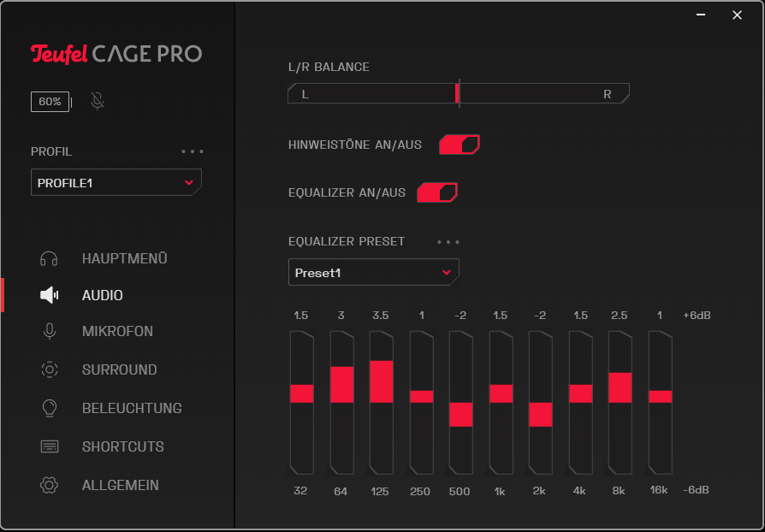This screenshot has height=532, width=765.
Task: Open the Surround page
Action: [x=120, y=369]
